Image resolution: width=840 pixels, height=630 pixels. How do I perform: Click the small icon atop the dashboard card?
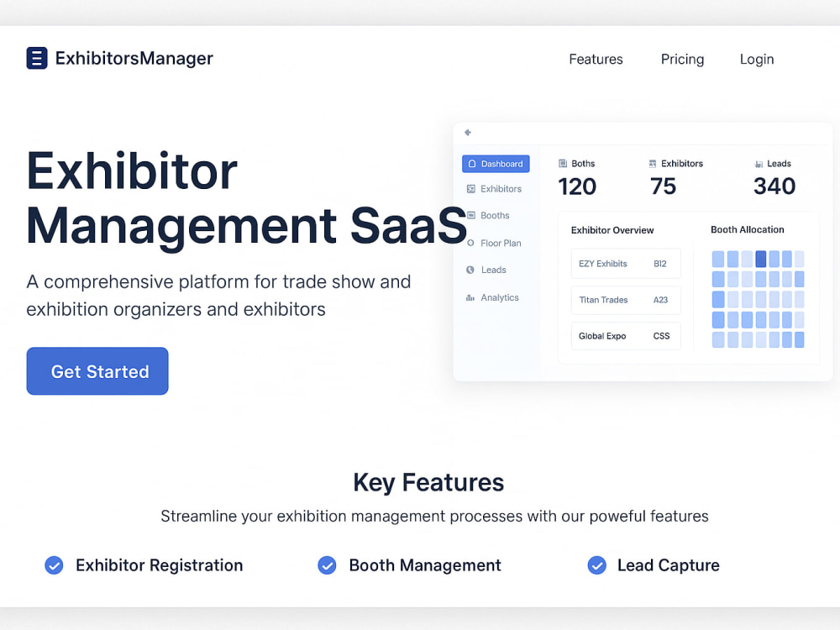point(468,133)
